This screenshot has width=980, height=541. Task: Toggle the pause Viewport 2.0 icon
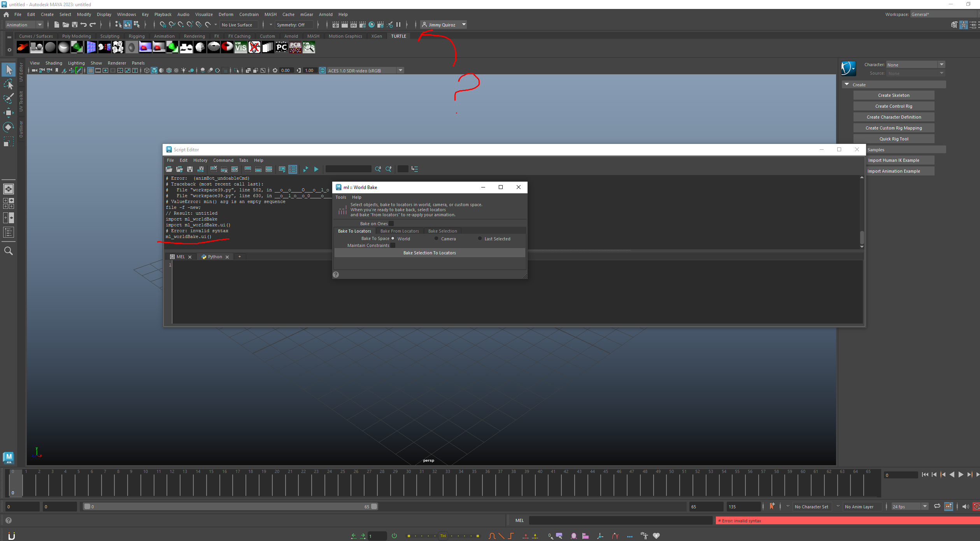(398, 25)
